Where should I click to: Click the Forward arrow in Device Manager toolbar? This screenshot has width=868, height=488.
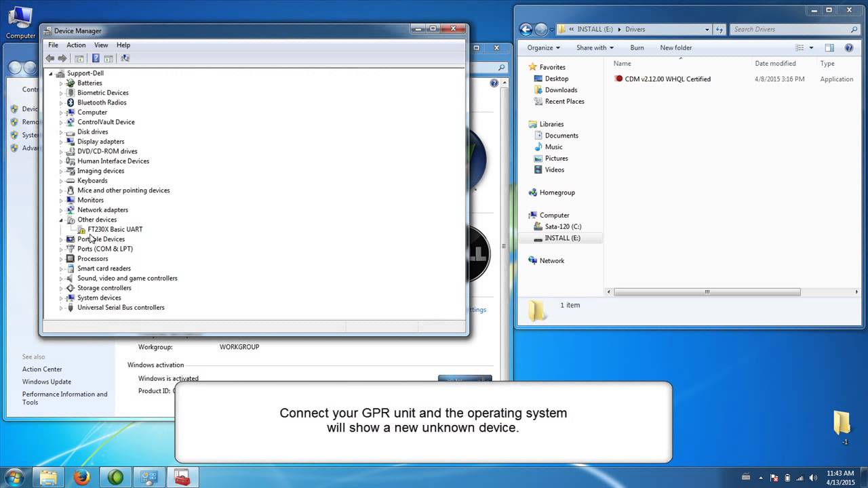click(x=62, y=58)
